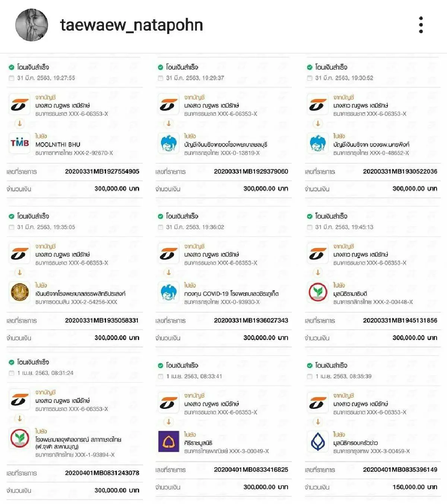Viewport: 447px width, 504px height.
Task: Select the purple SCB bank logo
Action: coord(169,441)
